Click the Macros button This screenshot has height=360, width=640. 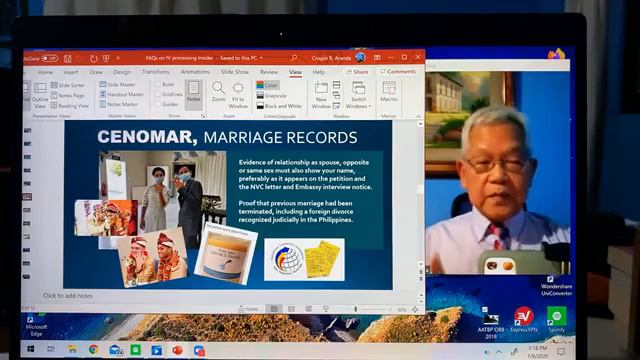coord(389,91)
